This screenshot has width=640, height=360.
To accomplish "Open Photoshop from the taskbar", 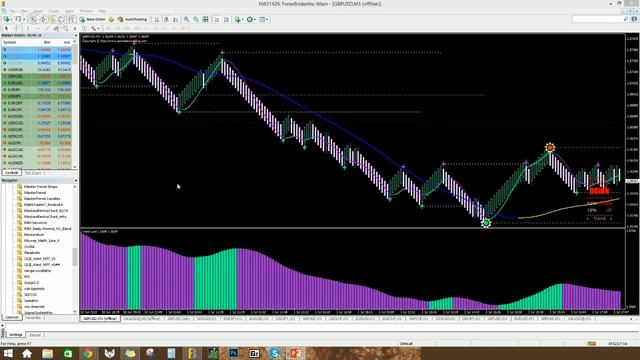I will click(233, 353).
